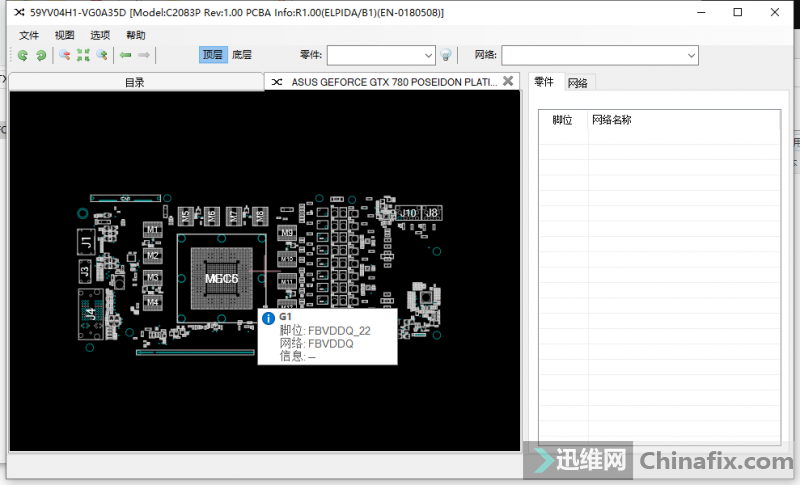Click the 脚位 column header
800x485 pixels.
[563, 120]
